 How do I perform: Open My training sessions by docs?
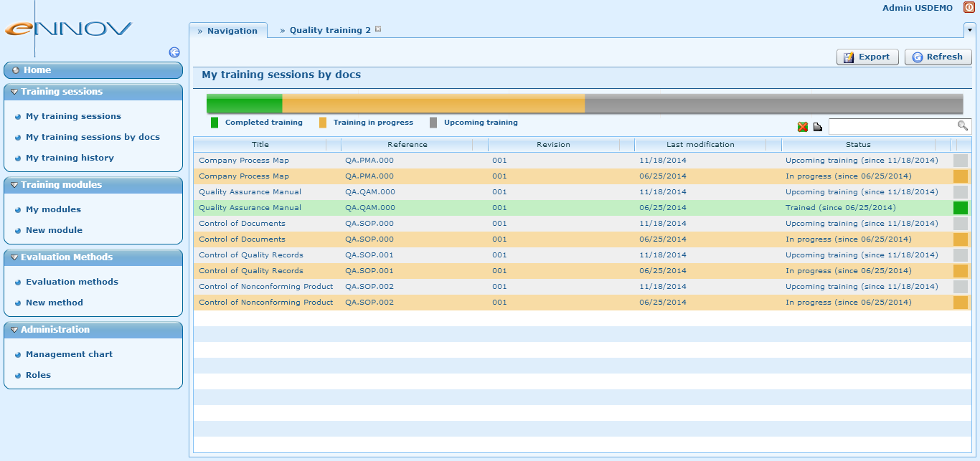tap(93, 137)
